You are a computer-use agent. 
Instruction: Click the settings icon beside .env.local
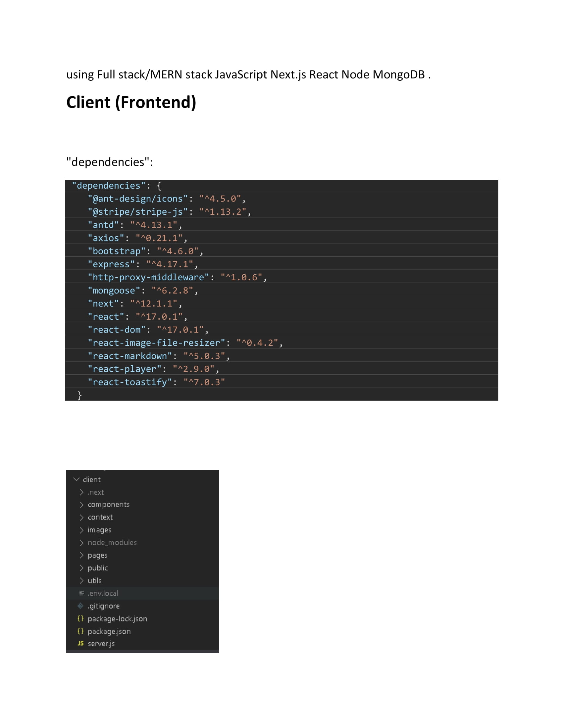(81, 593)
